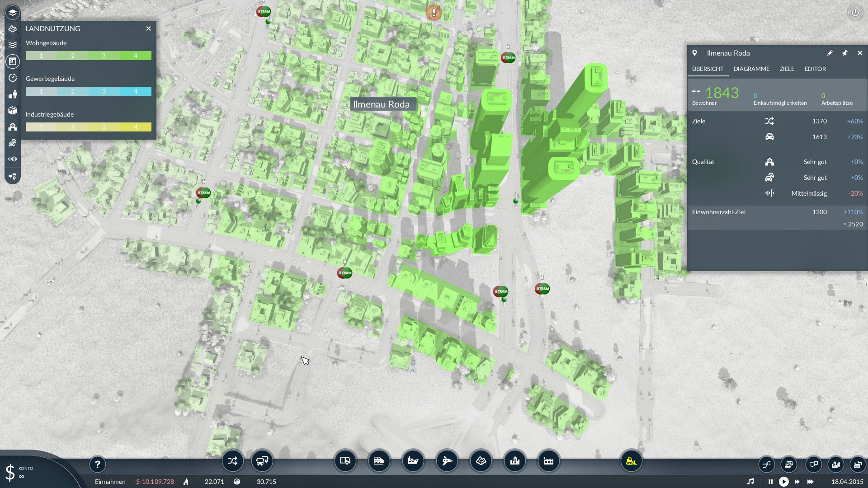This screenshot has width=868, height=488.
Task: Open the vehicle manager bus and train icon
Action: 262,461
